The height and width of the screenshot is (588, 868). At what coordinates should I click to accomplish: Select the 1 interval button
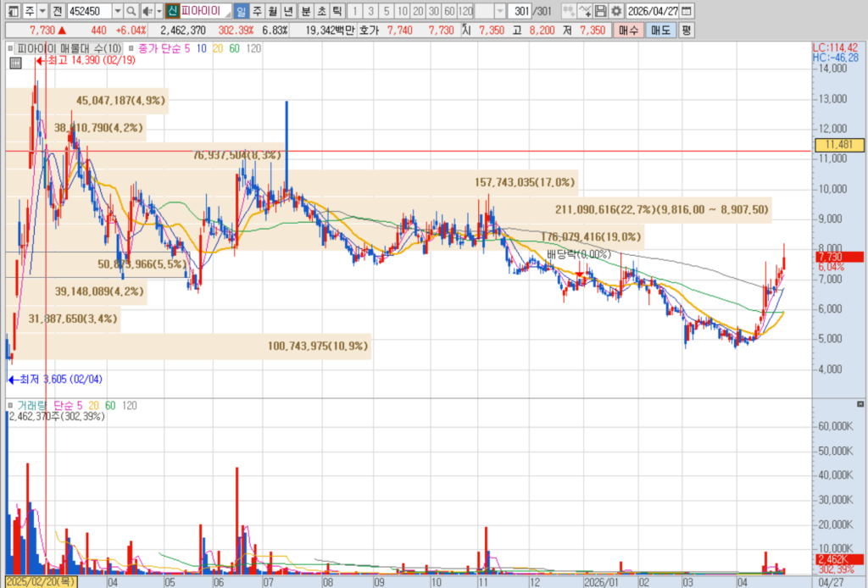click(x=355, y=10)
